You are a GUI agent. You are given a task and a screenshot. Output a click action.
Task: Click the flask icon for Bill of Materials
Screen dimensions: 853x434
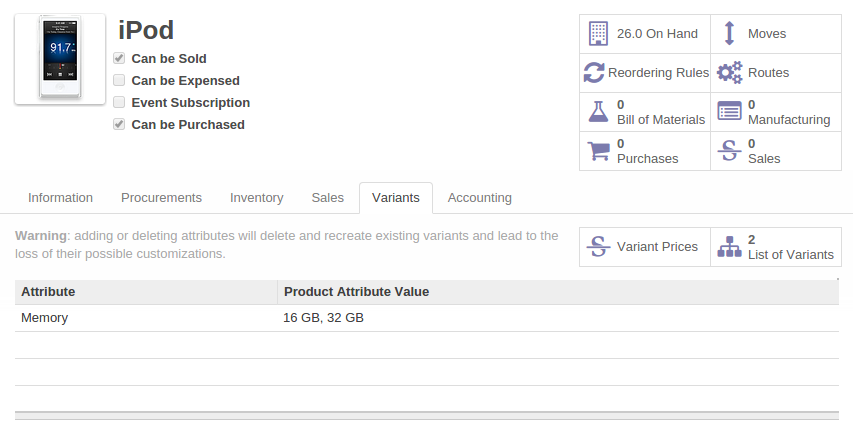(x=598, y=112)
